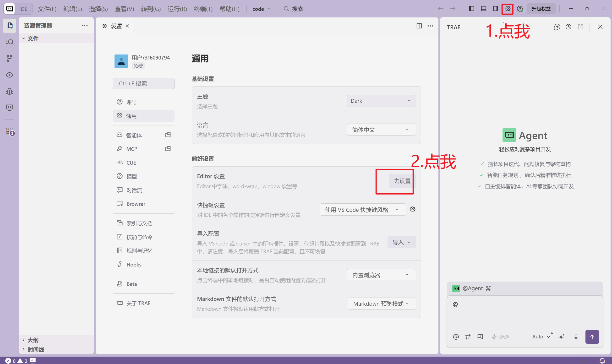The image size is (612, 364).
Task: Open 资源管理器 more actions ellipsis
Action: [85, 25]
